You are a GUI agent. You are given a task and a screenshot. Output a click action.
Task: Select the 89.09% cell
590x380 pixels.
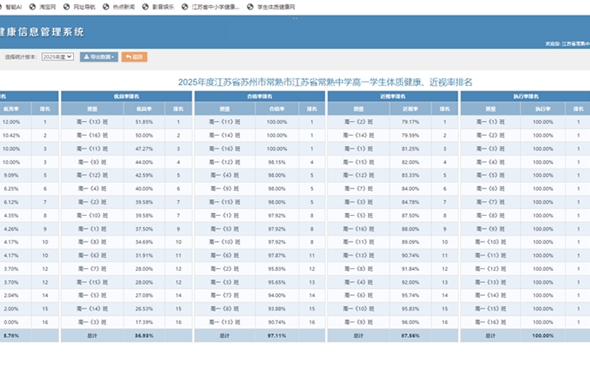tap(410, 242)
